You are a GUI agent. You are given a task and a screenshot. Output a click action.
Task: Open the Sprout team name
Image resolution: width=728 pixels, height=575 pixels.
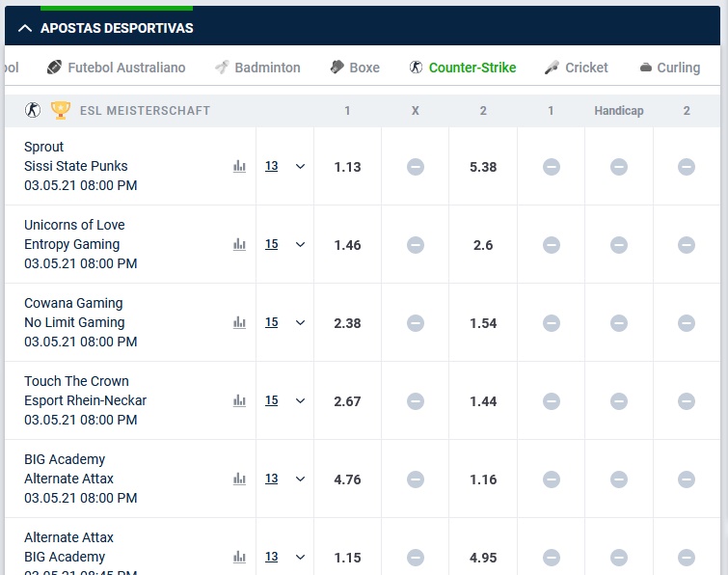[x=43, y=147]
